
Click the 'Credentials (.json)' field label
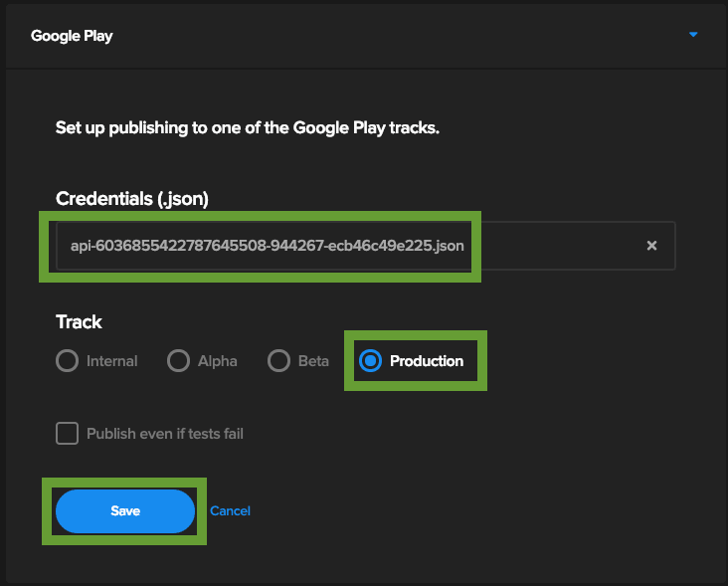point(131,199)
